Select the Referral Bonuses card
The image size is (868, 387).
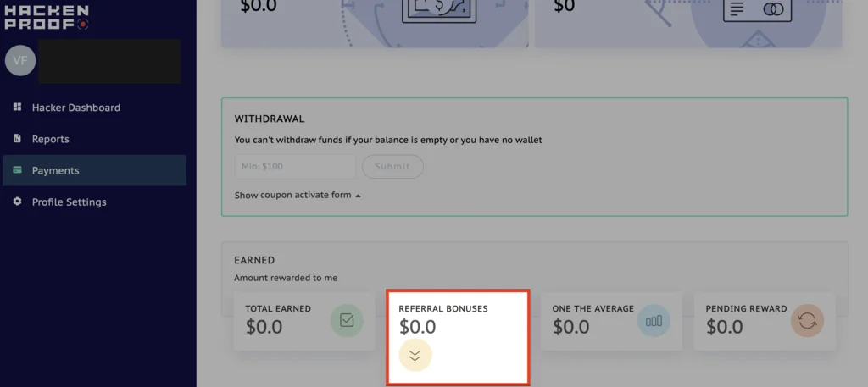459,337
